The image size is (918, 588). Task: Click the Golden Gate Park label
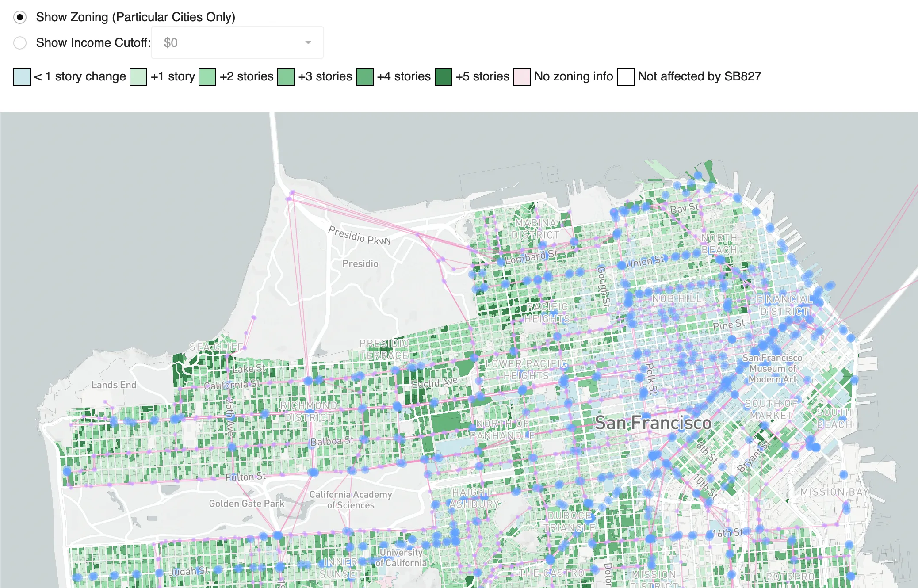tap(247, 504)
